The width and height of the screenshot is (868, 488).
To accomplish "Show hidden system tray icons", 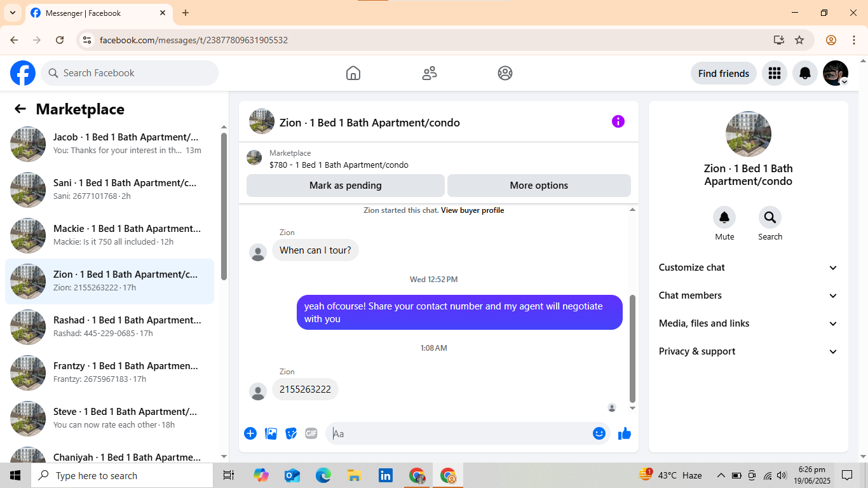I will click(x=721, y=475).
